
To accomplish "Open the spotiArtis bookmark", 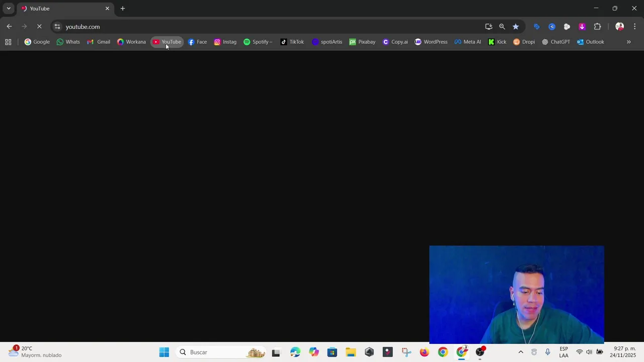I will coord(327,42).
